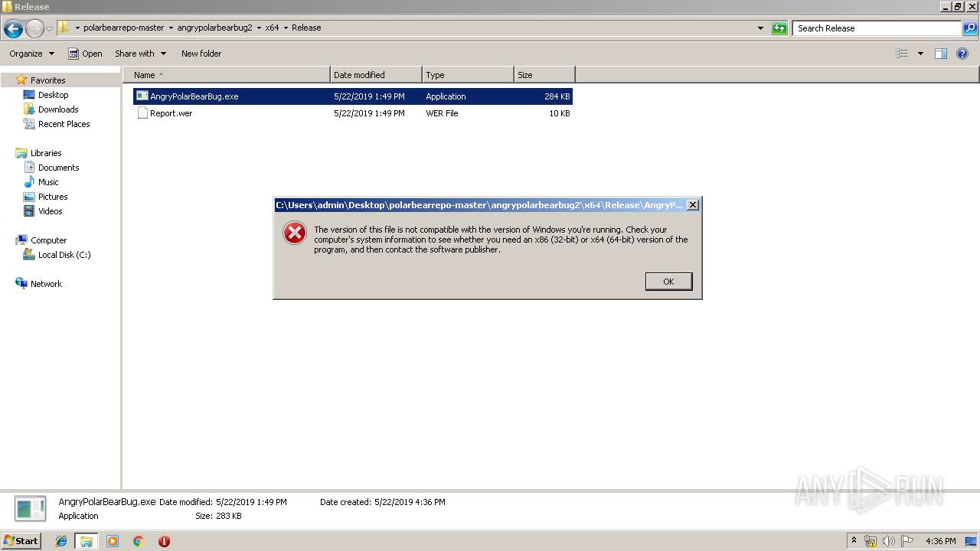This screenshot has height=551, width=980.
Task: Click the 4:36 PM taskbar clock
Action: tap(940, 541)
